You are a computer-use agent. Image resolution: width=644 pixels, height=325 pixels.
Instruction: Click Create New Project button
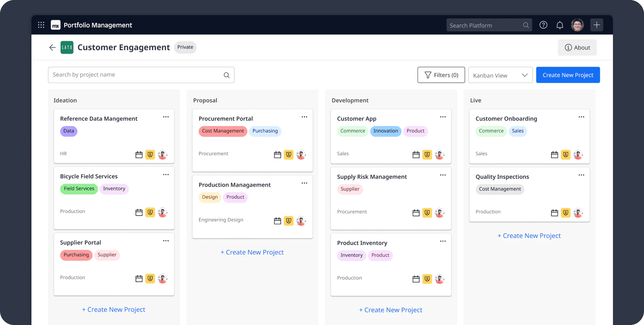tap(568, 75)
